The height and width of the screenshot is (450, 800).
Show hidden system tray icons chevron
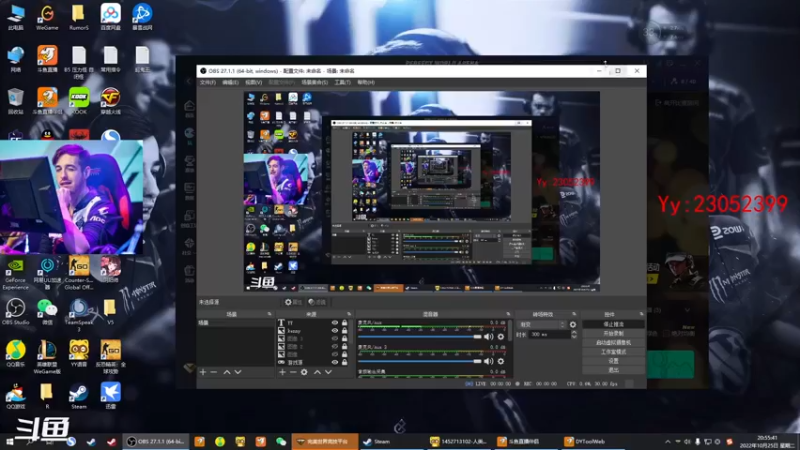(x=667, y=442)
